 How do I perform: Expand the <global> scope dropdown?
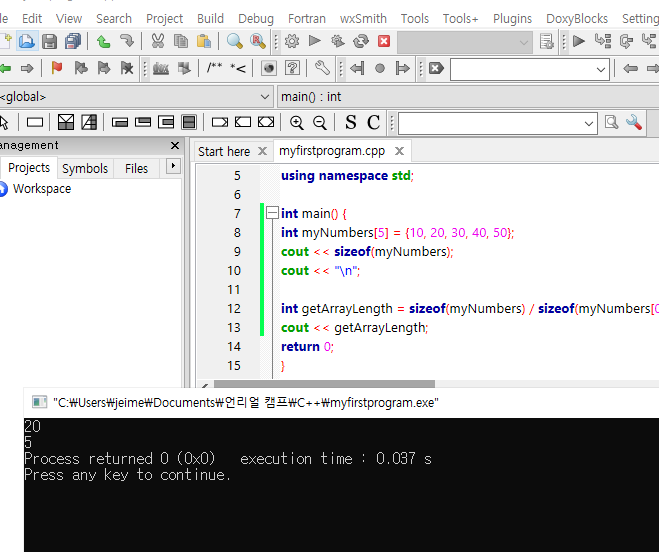click(x=265, y=97)
